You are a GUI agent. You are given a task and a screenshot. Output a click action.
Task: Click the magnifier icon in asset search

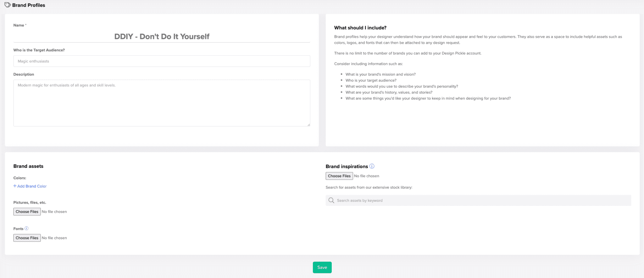pyautogui.click(x=331, y=201)
